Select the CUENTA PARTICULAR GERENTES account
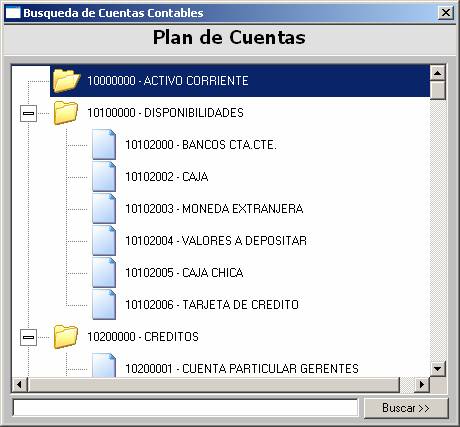 click(x=242, y=369)
